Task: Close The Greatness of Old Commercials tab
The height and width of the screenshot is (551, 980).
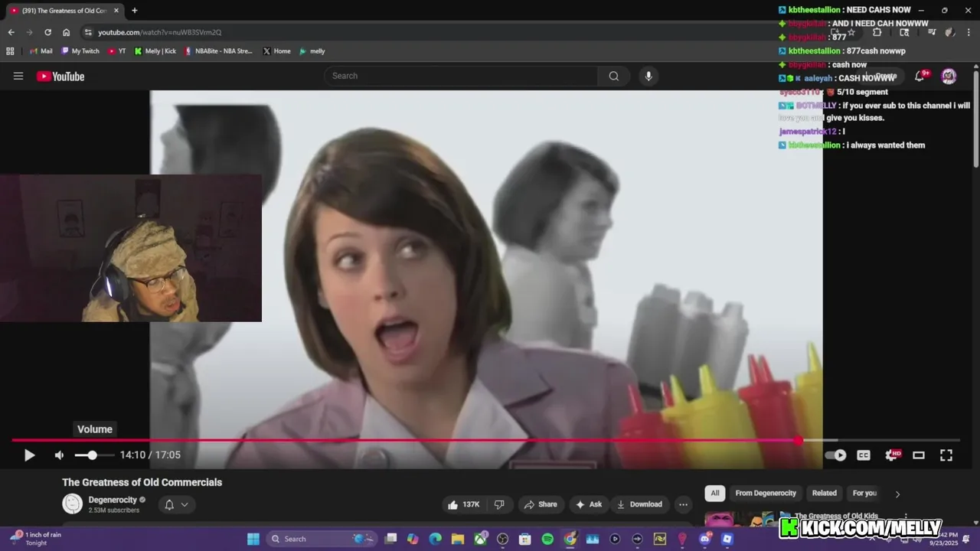Action: [116, 11]
